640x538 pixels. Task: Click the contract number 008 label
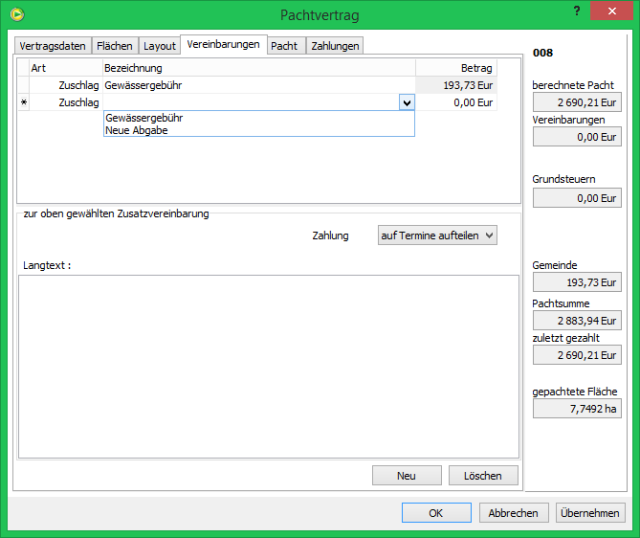[543, 53]
